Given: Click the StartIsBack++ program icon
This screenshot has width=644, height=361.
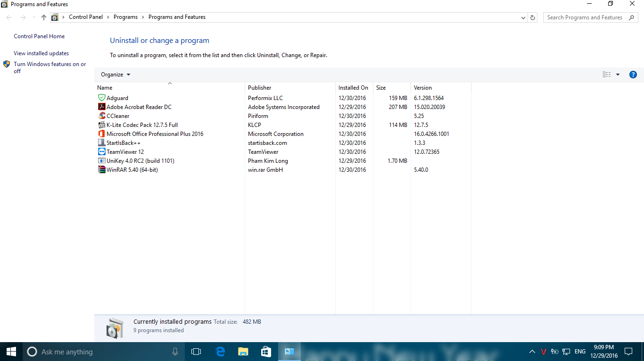Looking at the screenshot, I should [x=101, y=143].
